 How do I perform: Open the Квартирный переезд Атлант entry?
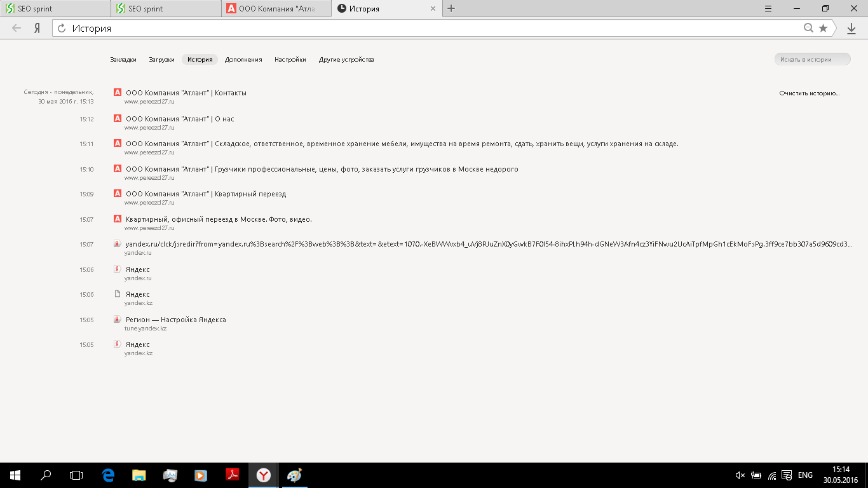206,194
